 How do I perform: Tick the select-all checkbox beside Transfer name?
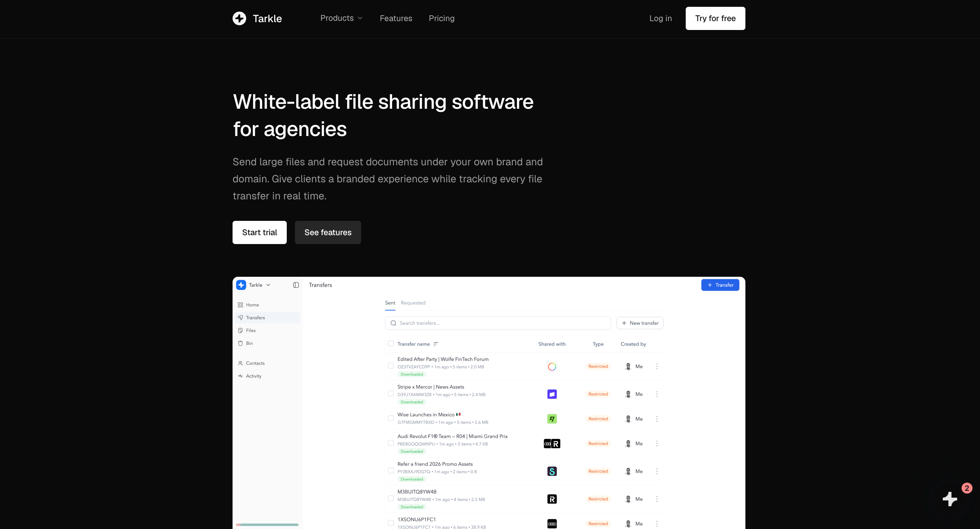(x=391, y=344)
